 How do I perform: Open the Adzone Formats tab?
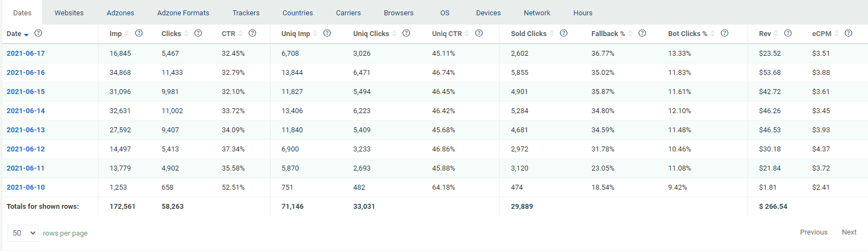click(183, 13)
